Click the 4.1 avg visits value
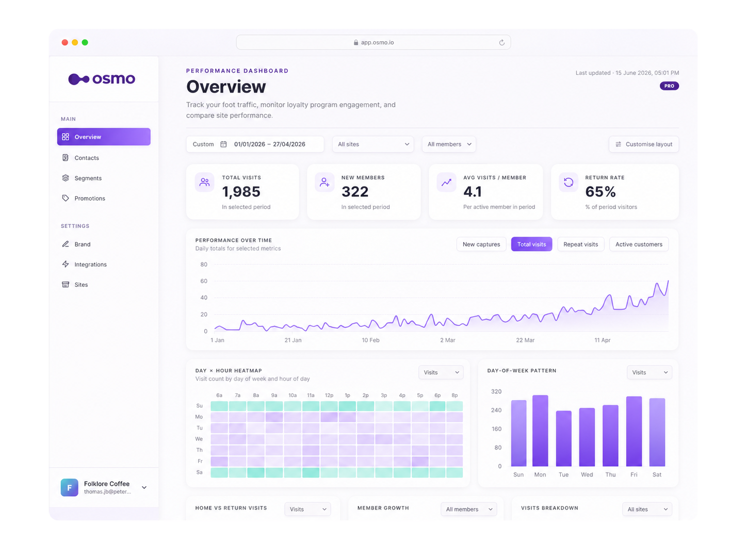Viewport: 747px width, 560px height. tap(473, 192)
